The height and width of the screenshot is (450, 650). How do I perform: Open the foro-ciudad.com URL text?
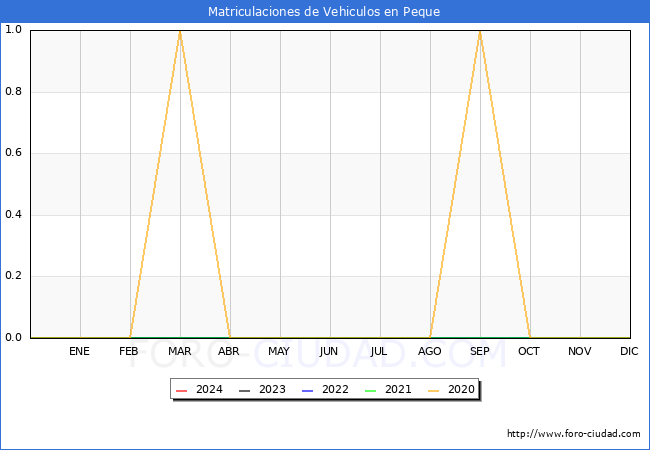[574, 434]
